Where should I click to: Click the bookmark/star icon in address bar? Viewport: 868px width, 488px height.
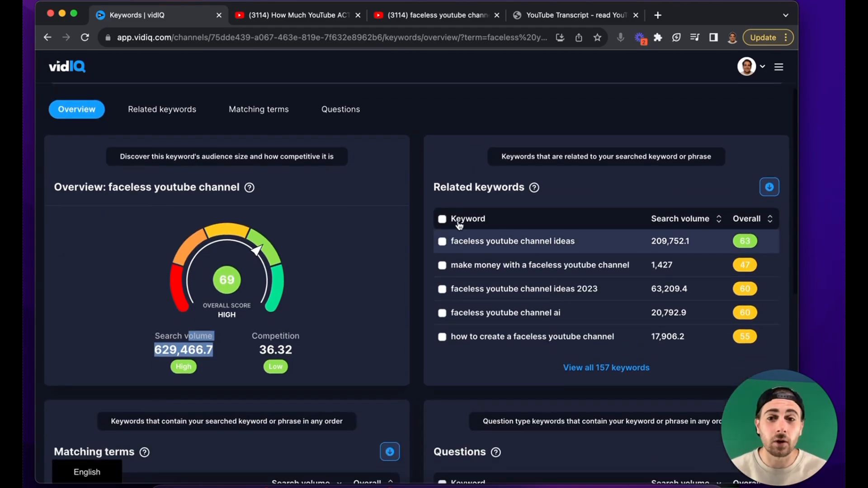pos(598,38)
